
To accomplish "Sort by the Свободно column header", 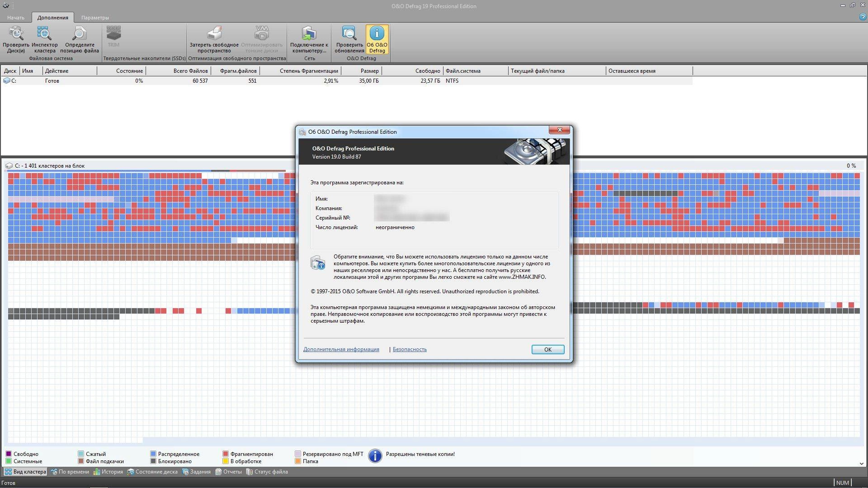I will click(x=413, y=71).
